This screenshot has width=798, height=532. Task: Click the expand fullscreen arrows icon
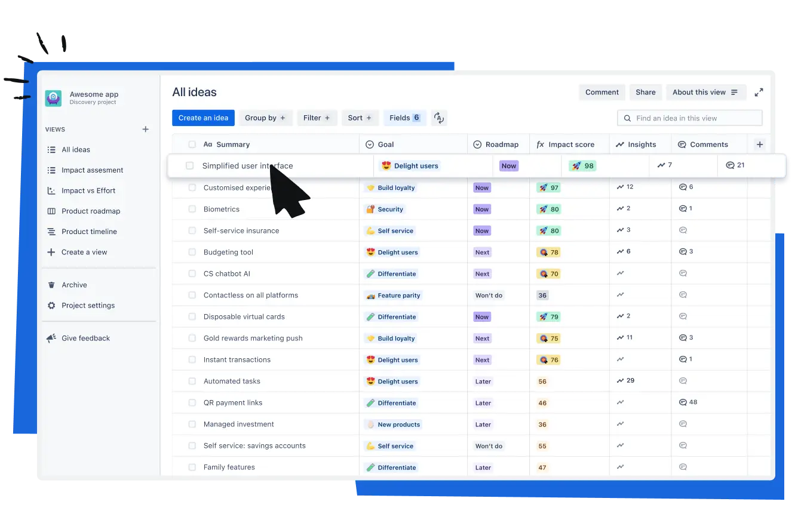pos(759,93)
